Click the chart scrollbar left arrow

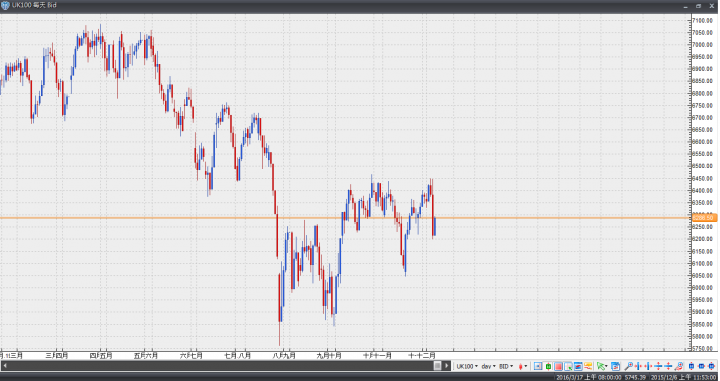pos(4,366)
